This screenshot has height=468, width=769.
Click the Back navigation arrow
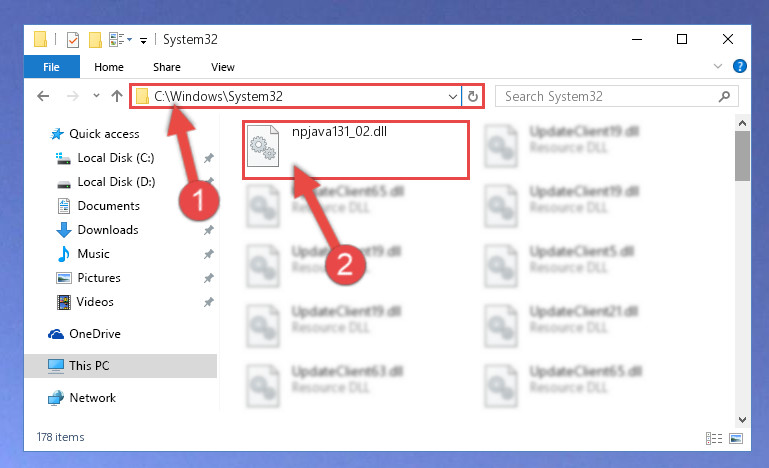click(43, 96)
